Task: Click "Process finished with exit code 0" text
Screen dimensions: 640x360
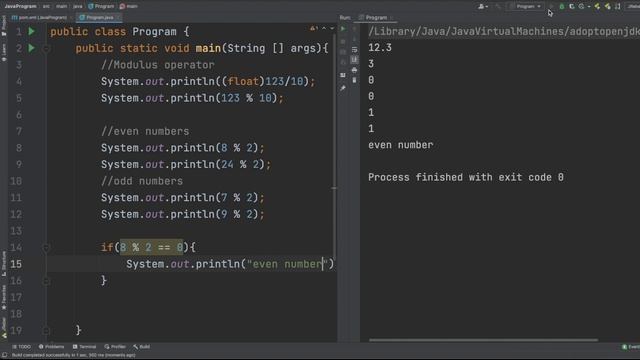Action: (x=466, y=177)
